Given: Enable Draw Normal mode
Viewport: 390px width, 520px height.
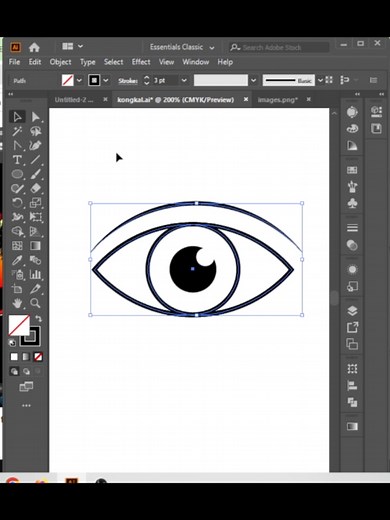Looking at the screenshot, I should pyautogui.click(x=14, y=371).
